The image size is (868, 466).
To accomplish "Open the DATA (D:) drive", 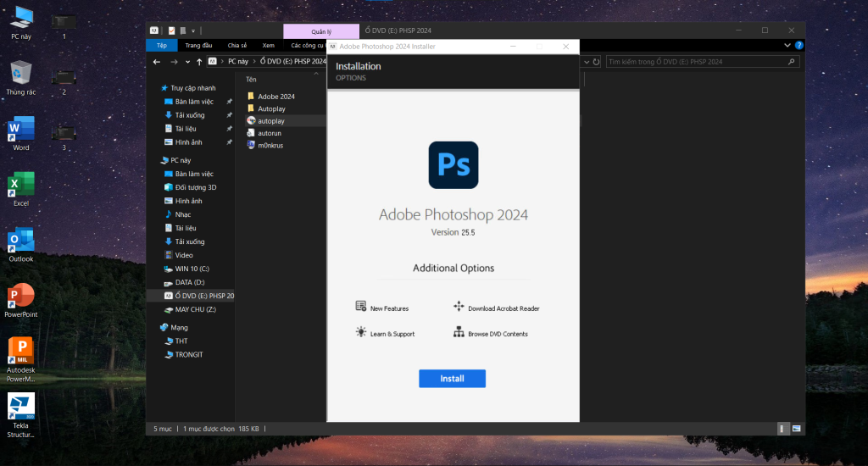I will pyautogui.click(x=184, y=282).
